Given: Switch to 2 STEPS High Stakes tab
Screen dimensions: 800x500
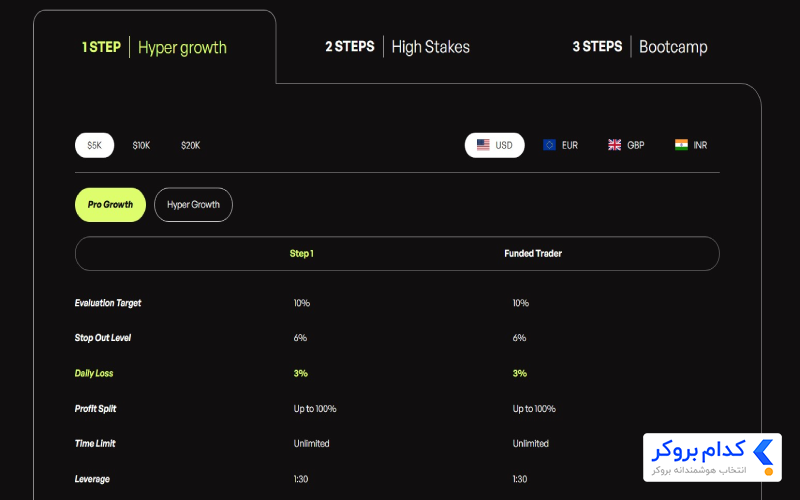Looking at the screenshot, I should 397,47.
